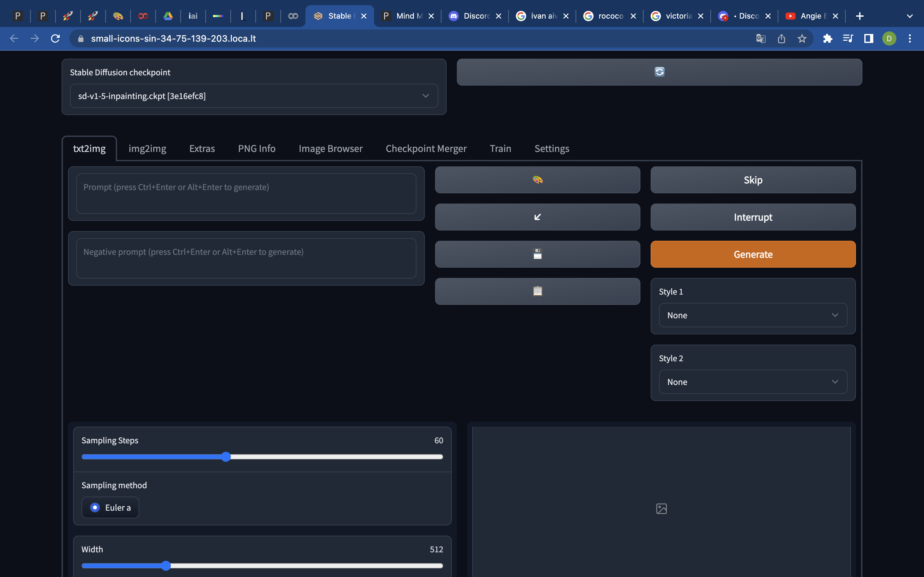Save the current prompt as a style
Image resolution: width=924 pixels, height=577 pixels.
(537, 254)
